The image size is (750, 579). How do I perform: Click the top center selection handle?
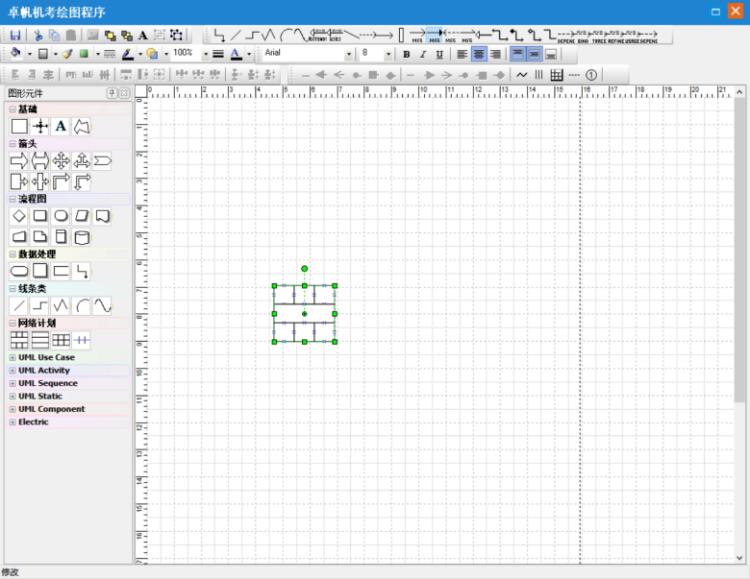pyautogui.click(x=304, y=286)
